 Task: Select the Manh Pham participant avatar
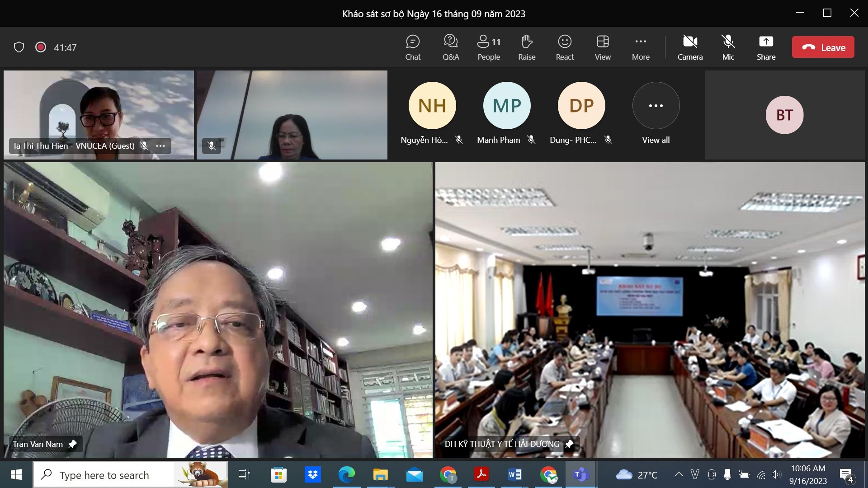(506, 106)
